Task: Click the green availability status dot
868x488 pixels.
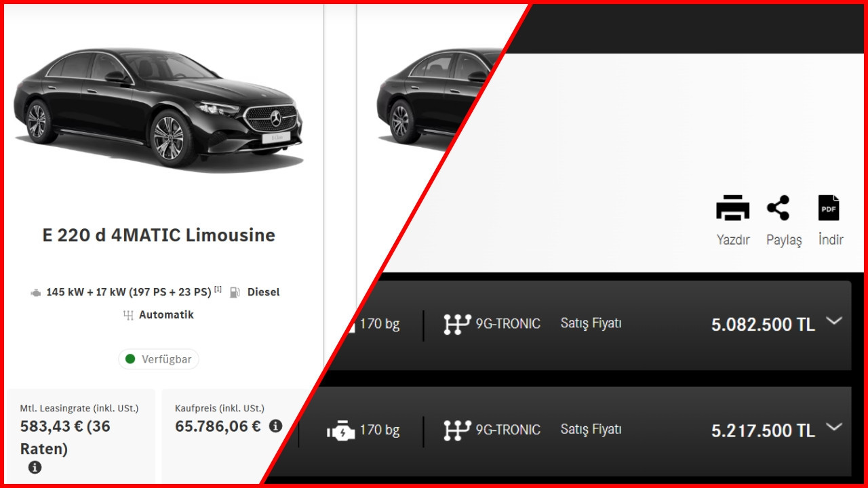Action: pyautogui.click(x=130, y=359)
